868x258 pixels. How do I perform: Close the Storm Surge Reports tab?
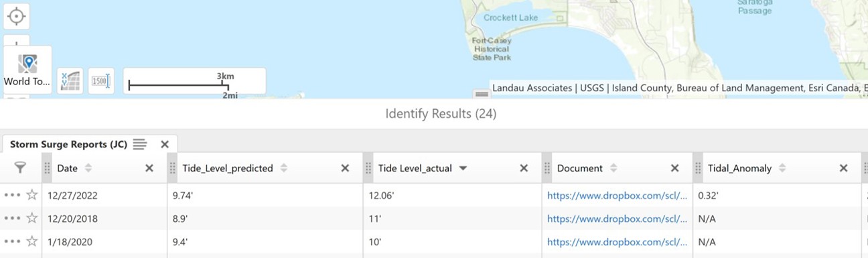[165, 144]
